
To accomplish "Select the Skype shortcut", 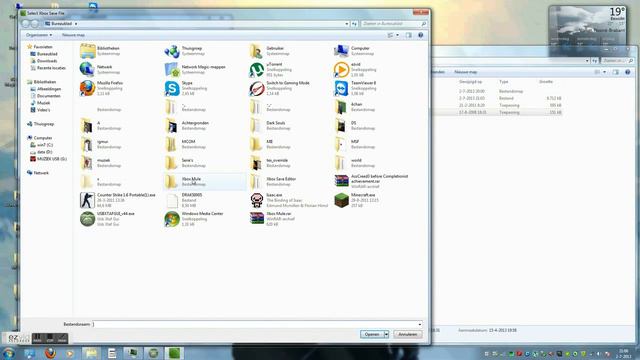I will (x=172, y=88).
